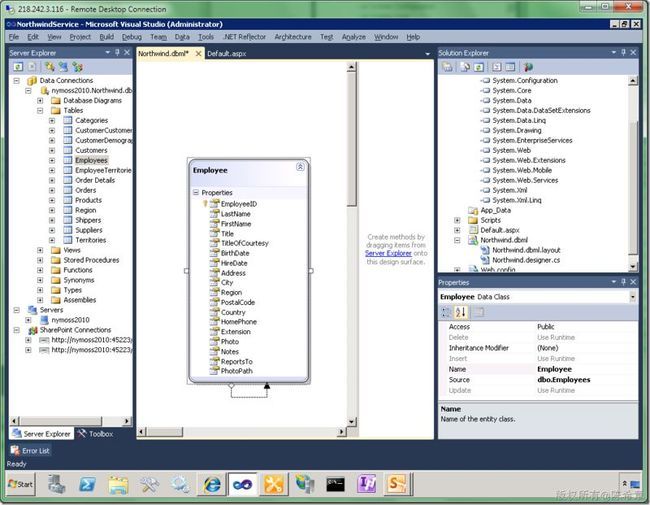This screenshot has width=650, height=505.
Task: Click the designer vertical scrollbar thumb
Action: [352, 139]
